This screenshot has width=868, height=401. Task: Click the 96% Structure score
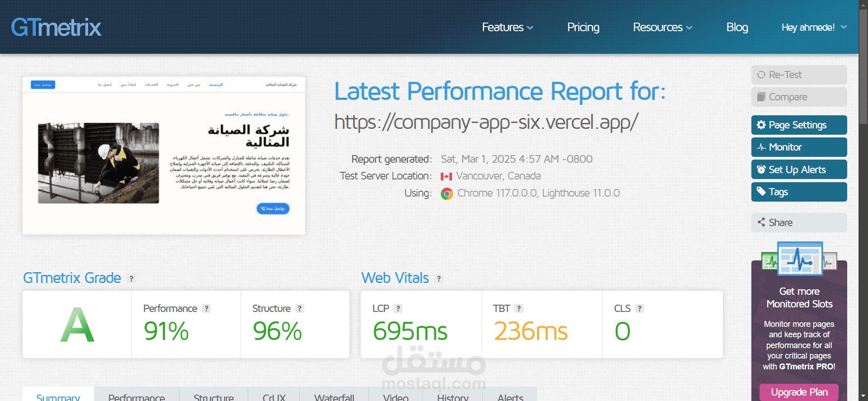(277, 331)
